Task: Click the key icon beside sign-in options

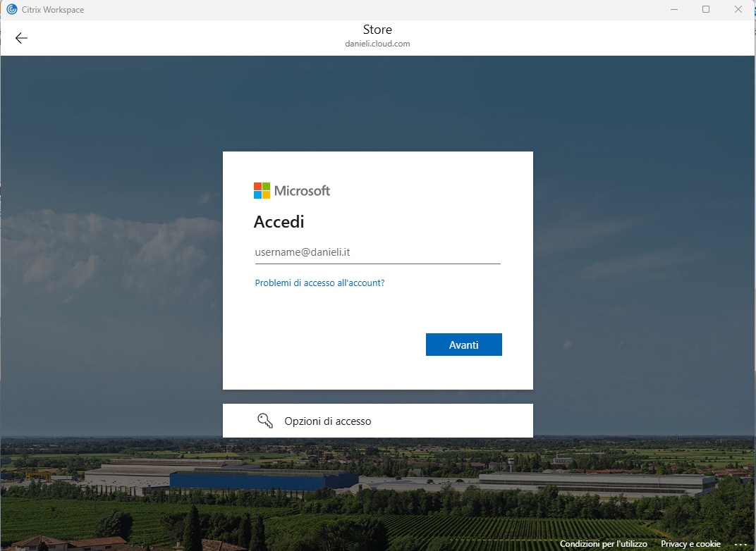Action: 264,421
